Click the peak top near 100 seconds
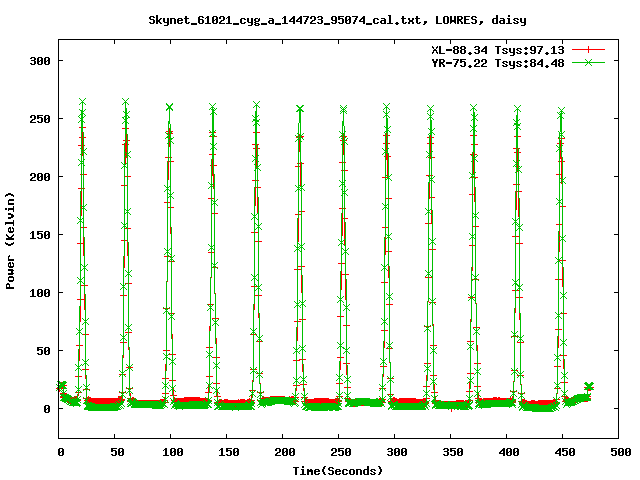Screen dimensions: 640x480 tap(170, 107)
